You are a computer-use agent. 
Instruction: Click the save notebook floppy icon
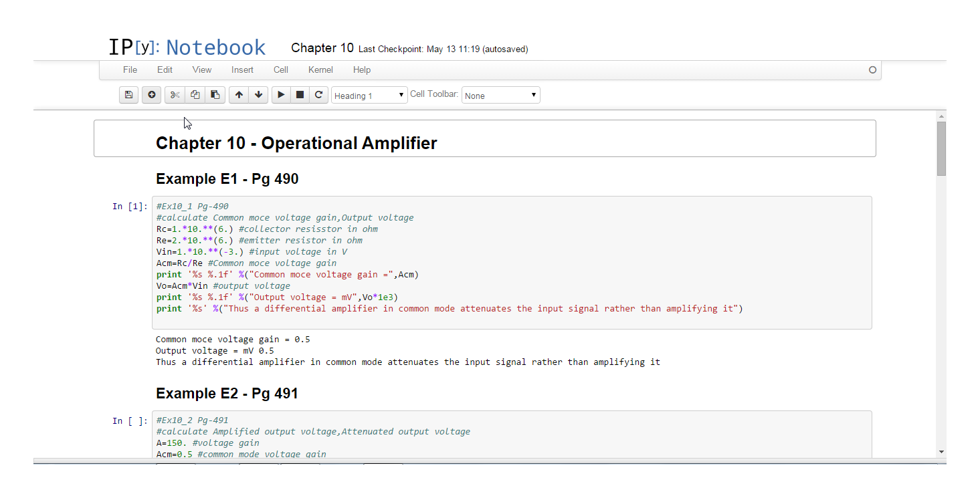pos(128,95)
